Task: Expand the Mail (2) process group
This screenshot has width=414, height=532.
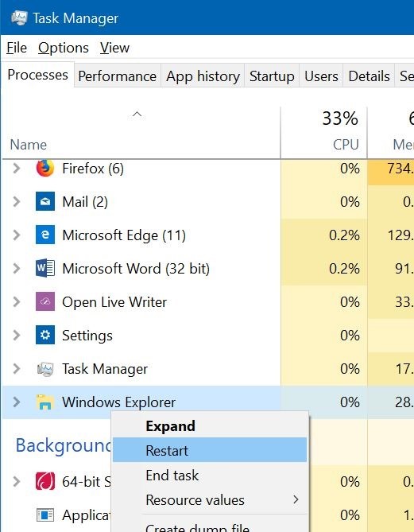Action: pyautogui.click(x=16, y=201)
